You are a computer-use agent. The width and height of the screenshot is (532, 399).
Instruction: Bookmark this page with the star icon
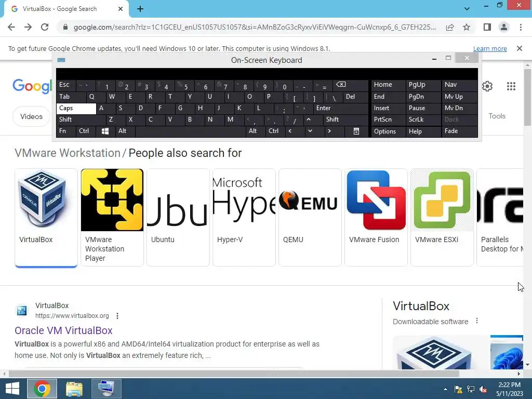click(467, 27)
